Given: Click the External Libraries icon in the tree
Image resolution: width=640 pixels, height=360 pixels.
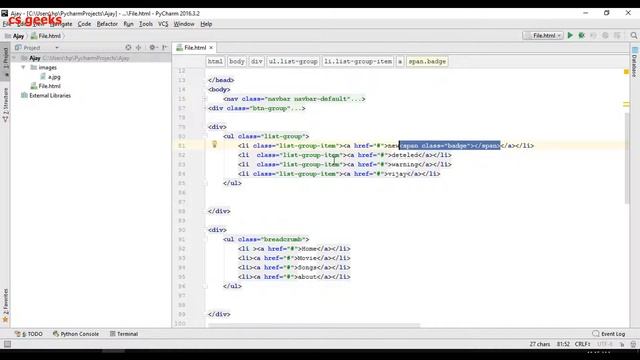Looking at the screenshot, I should tap(24, 96).
